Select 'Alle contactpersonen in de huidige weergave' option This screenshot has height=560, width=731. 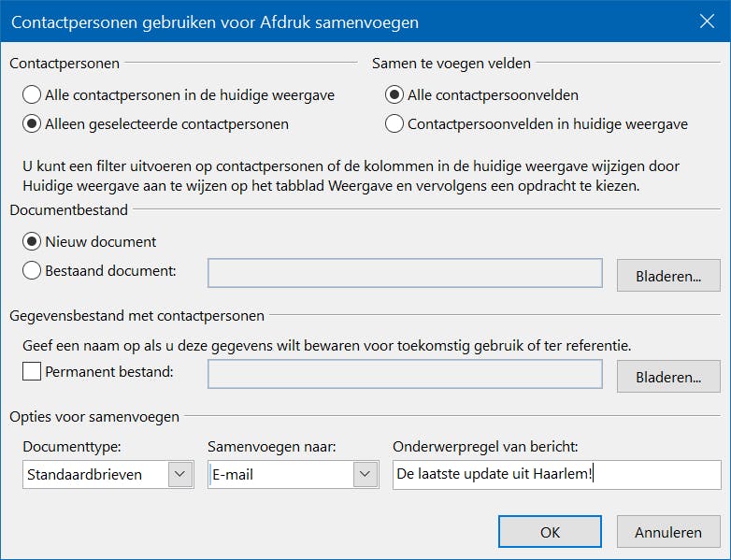point(33,94)
